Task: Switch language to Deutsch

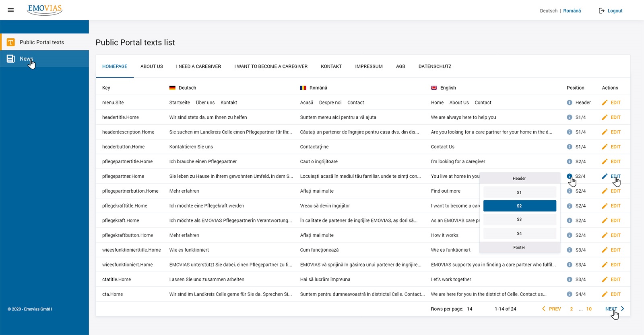Action: 549,11
